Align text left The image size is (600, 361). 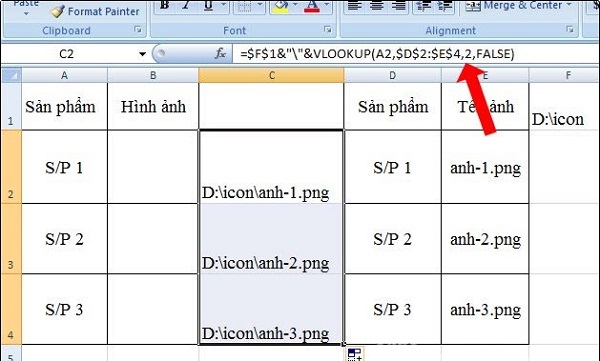(355, 5)
